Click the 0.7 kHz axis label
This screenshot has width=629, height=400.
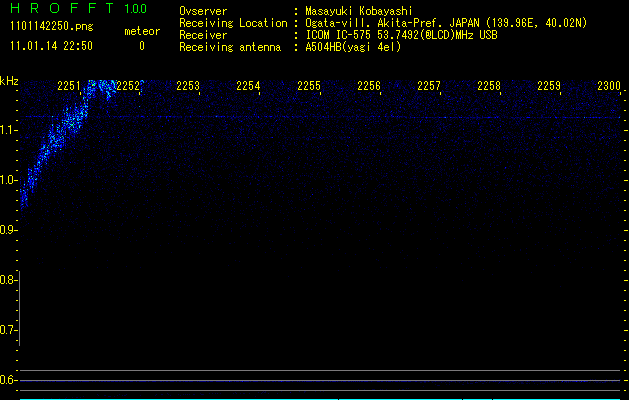8,330
